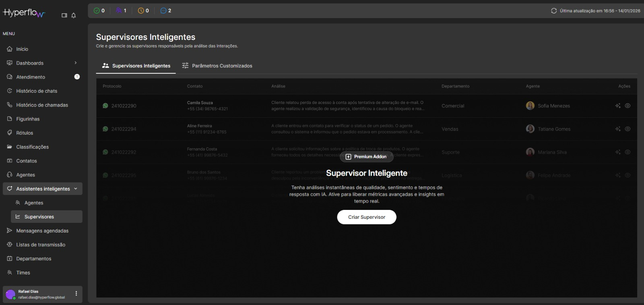Click AI sparkle action for Camila Souza row
The width and height of the screenshot is (644, 305).
pos(618,106)
